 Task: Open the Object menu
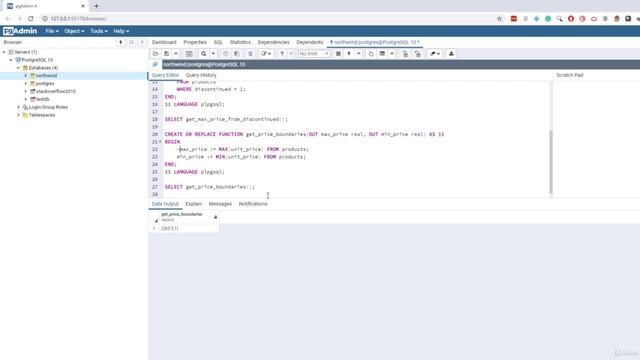(74, 31)
